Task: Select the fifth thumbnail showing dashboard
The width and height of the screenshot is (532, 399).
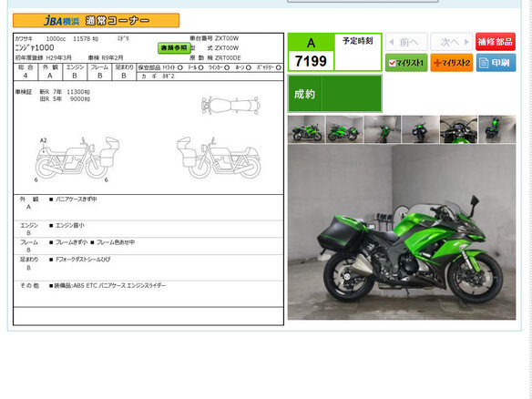Action: (x=458, y=129)
